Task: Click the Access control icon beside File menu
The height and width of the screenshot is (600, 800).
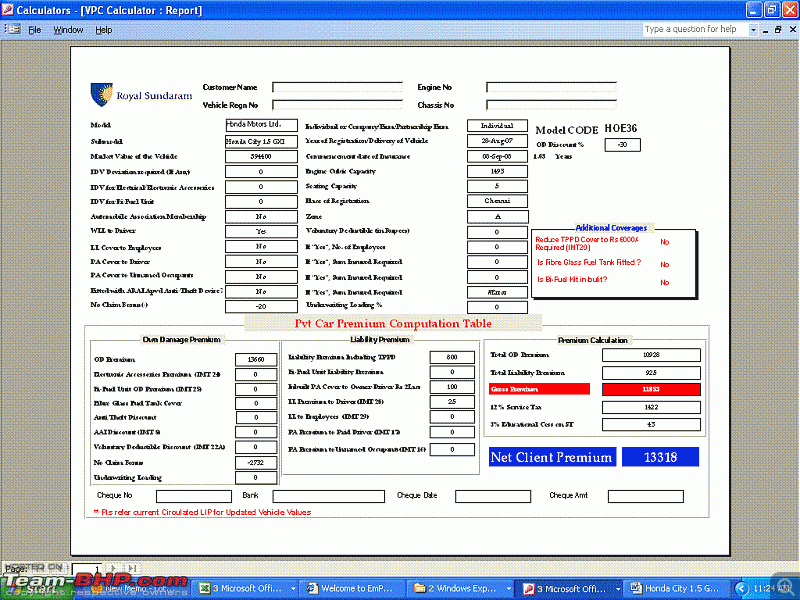Action: point(12,30)
